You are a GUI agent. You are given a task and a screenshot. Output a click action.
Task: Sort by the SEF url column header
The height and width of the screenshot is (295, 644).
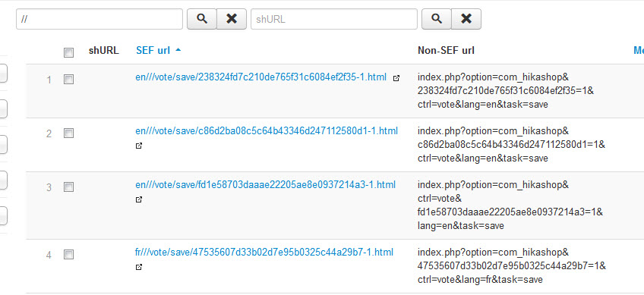[153, 51]
